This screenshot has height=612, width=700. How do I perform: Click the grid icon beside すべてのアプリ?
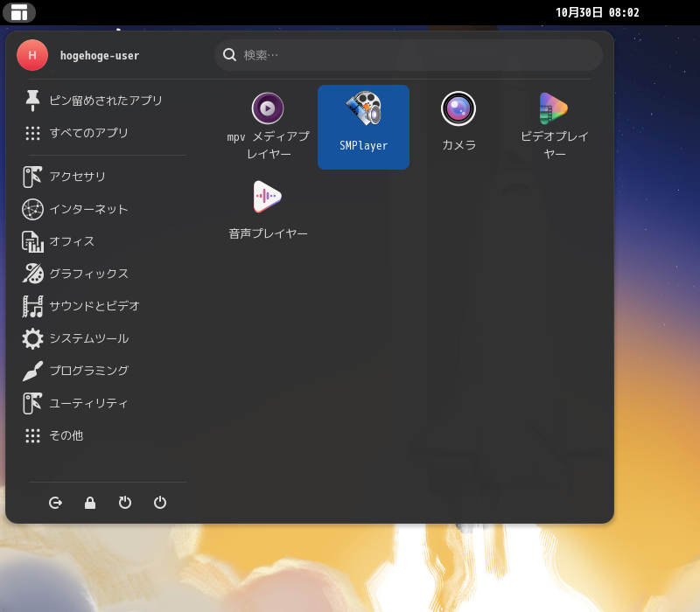click(x=32, y=133)
